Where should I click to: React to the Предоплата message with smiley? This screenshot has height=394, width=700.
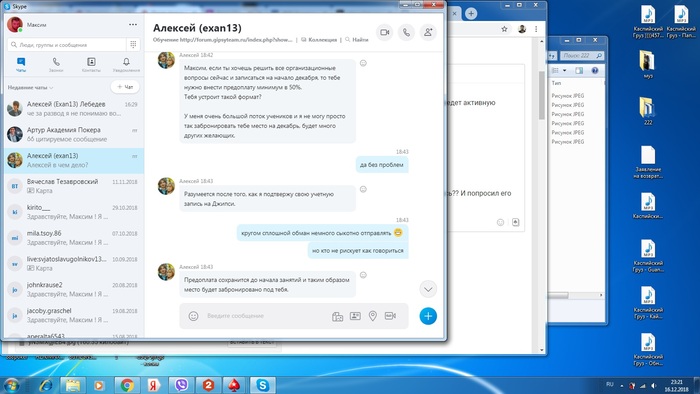[x=363, y=275]
